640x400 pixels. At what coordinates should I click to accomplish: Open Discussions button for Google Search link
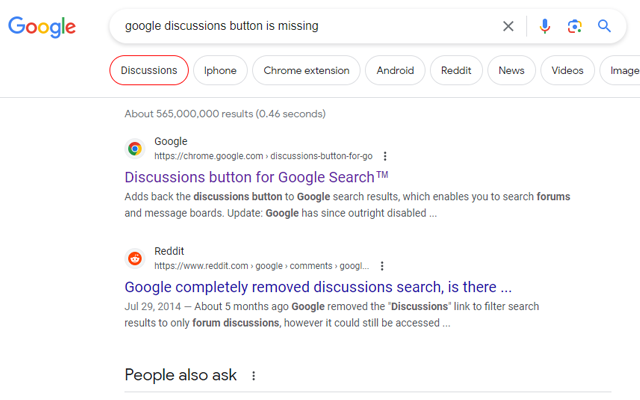(256, 177)
